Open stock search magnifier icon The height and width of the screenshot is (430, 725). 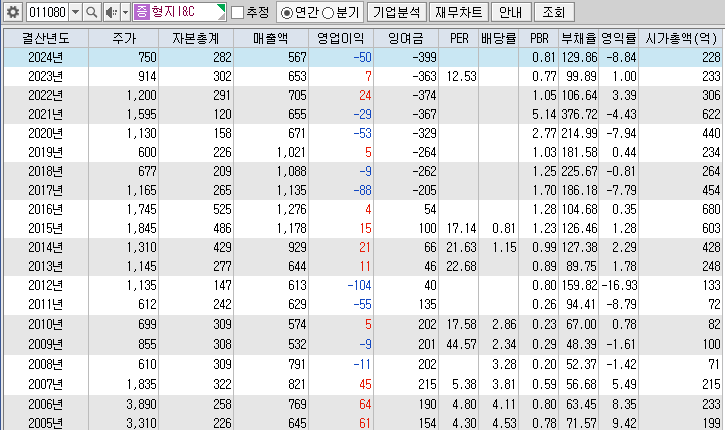pos(92,12)
